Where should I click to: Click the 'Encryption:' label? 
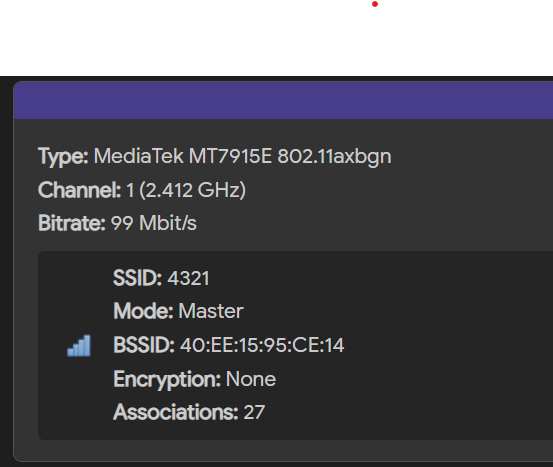[x=167, y=380]
